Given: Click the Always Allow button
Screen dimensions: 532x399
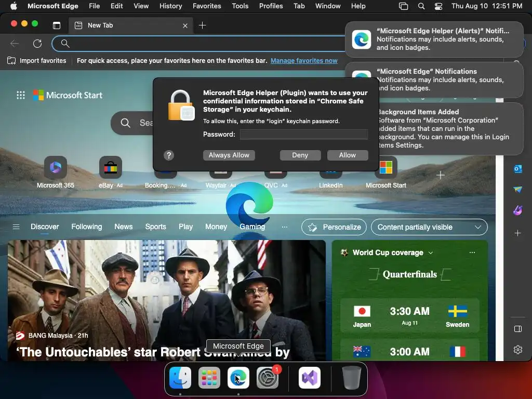Looking at the screenshot, I should [x=229, y=155].
